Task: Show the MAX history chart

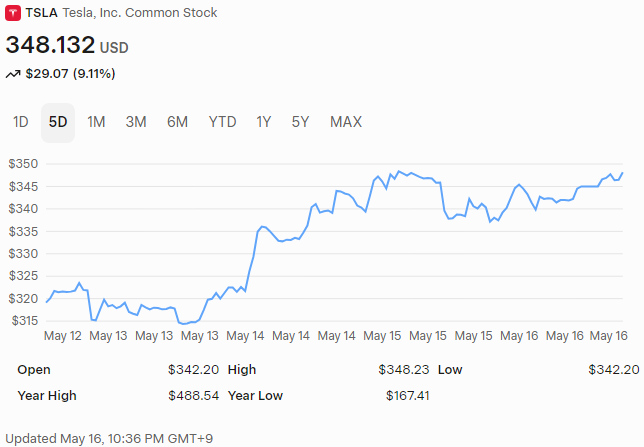Action: point(346,122)
